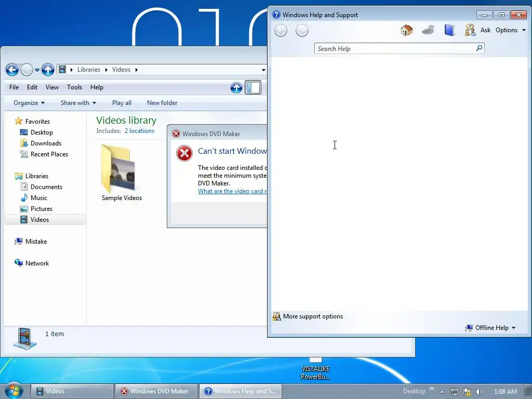The width and height of the screenshot is (532, 399).
Task: Open the Options dropdown in Help
Action: (511, 30)
